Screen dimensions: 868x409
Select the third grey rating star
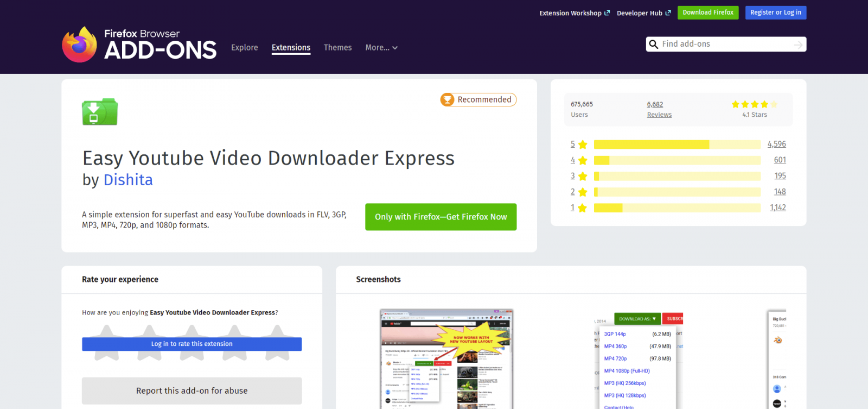pos(192,343)
